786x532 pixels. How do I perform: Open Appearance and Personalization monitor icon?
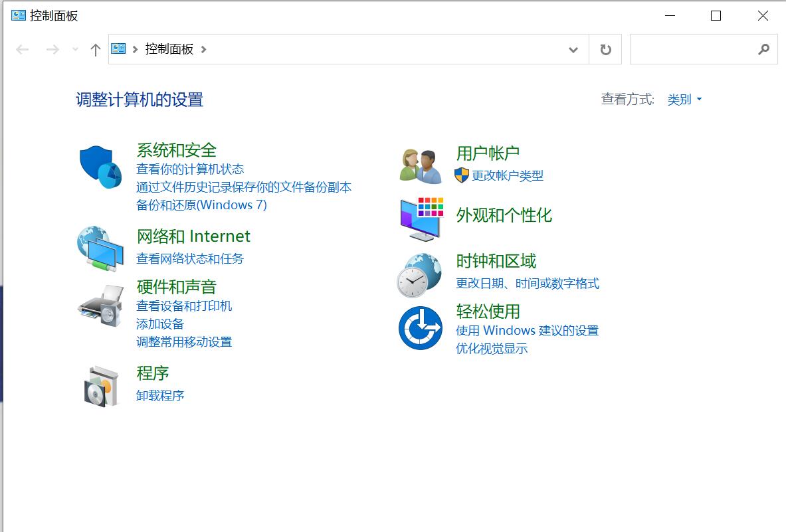(x=421, y=219)
